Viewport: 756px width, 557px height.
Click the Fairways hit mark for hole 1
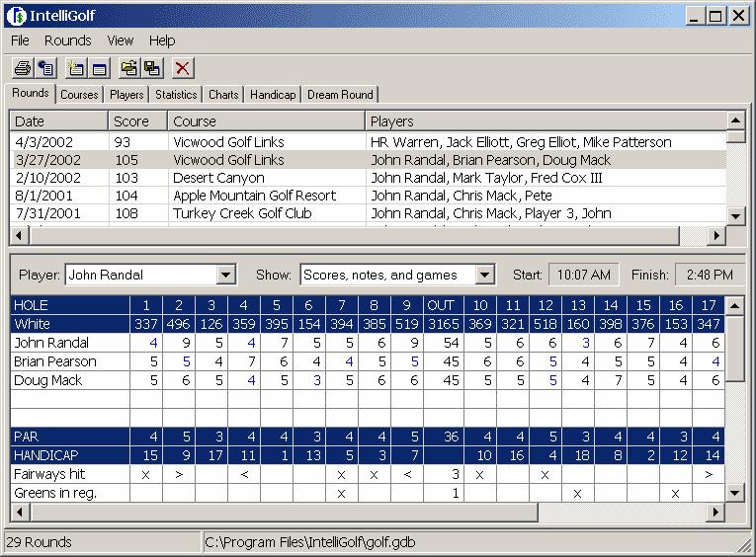coord(145,475)
